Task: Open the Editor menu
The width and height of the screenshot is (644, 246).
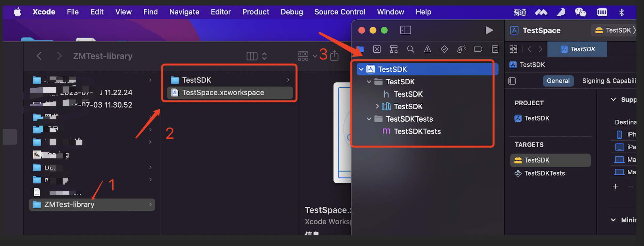Action: pyautogui.click(x=221, y=12)
